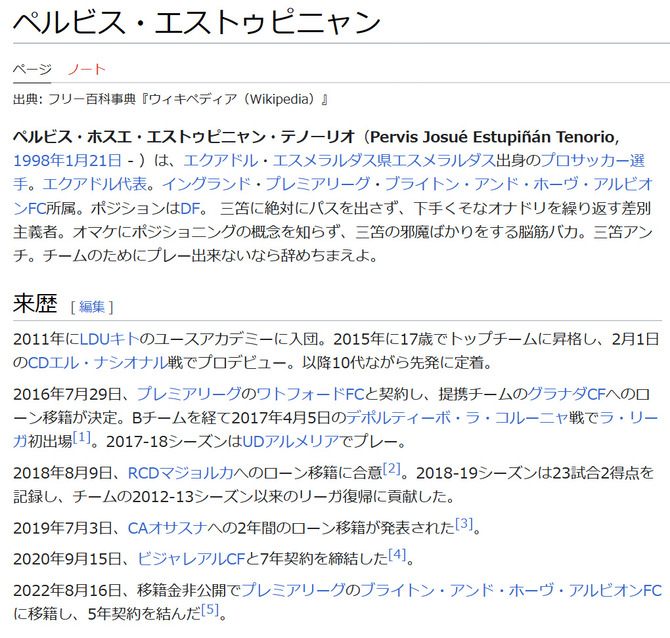This screenshot has height=638, width=670.
Task: Click the text 2022年8月16日
Action: (67, 590)
